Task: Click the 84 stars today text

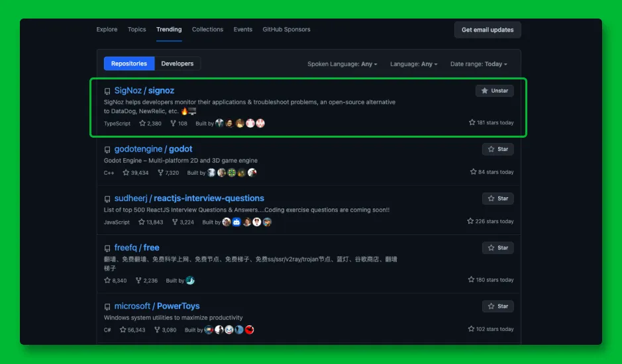Action: 492,171
